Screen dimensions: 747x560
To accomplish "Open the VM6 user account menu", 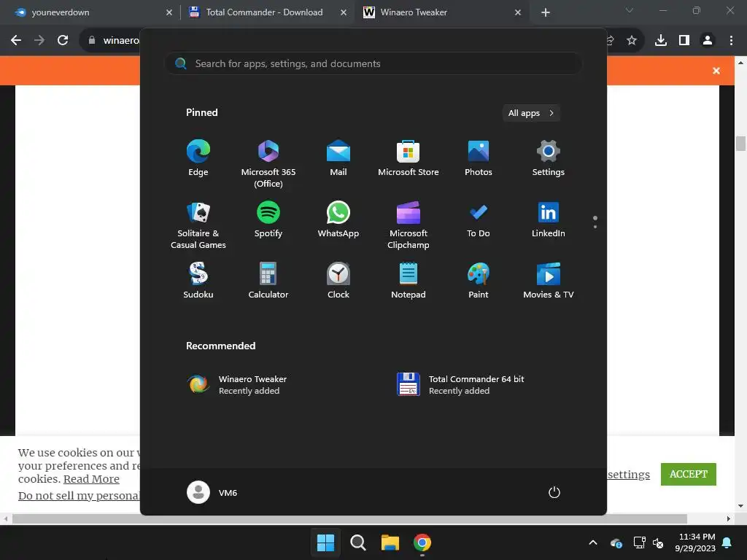I will (212, 492).
